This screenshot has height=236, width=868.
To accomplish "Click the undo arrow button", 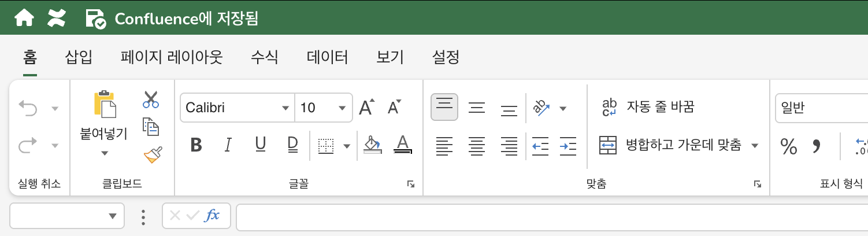I will (x=28, y=108).
